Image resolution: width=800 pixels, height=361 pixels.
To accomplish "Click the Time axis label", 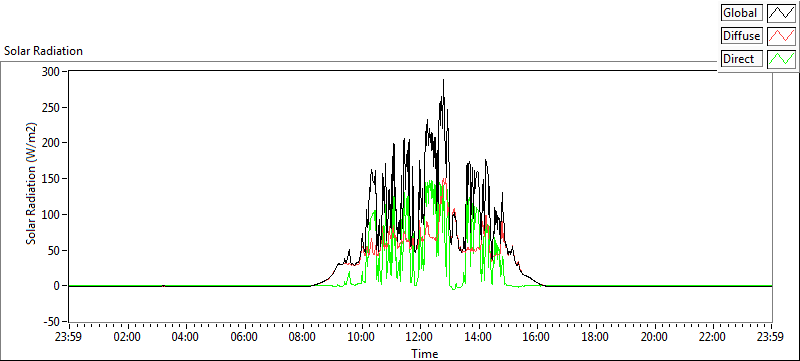I will point(424,353).
